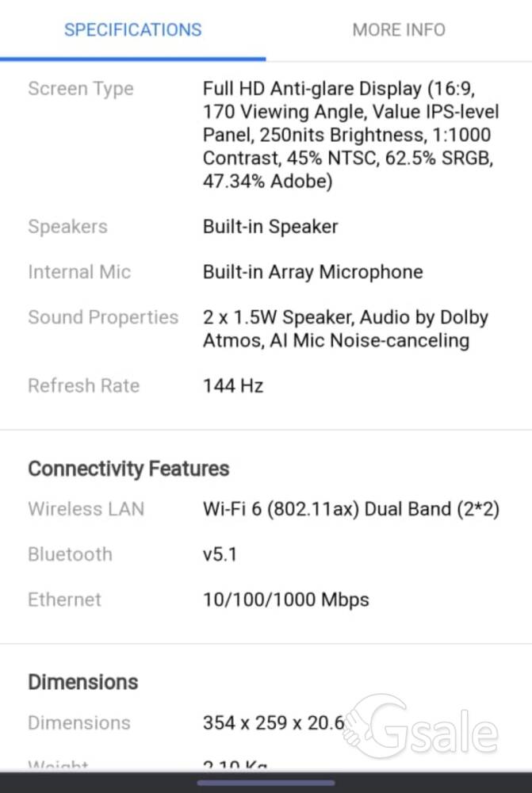The height and width of the screenshot is (793, 532).
Task: Select the Dolby Atmos sound description
Action: (346, 329)
